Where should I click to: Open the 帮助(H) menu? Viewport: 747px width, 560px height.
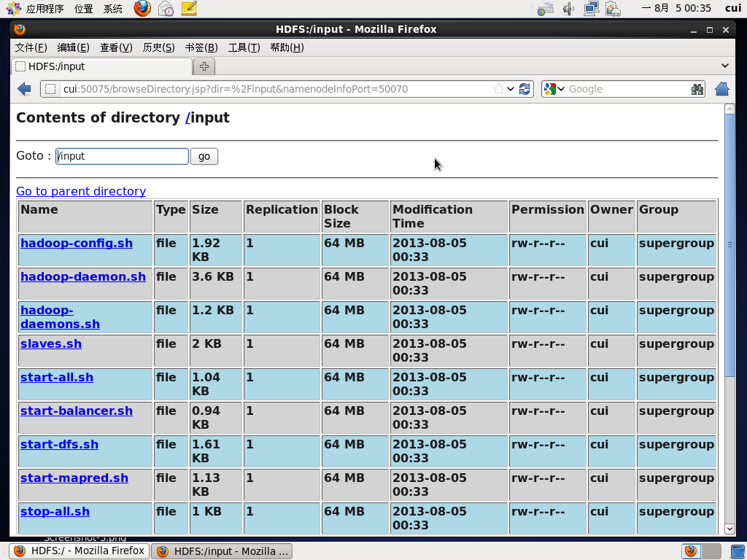point(287,47)
